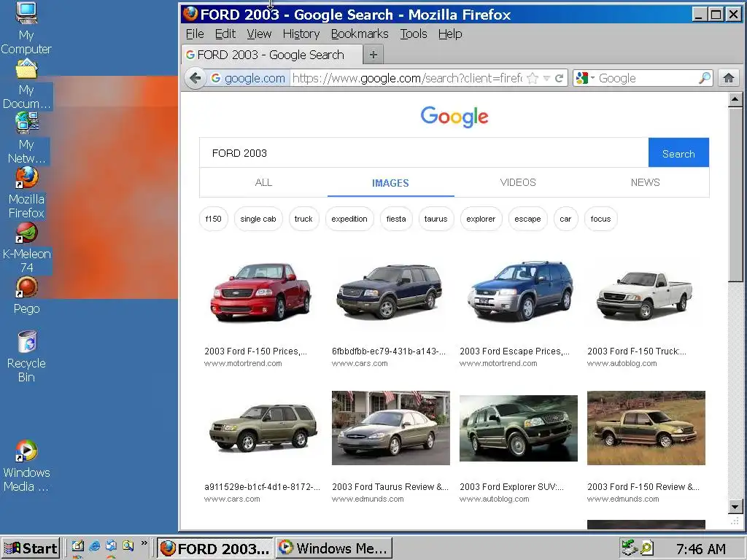Click the fourth quick launch search icon
Screen dimensions: 747x560
128,546
